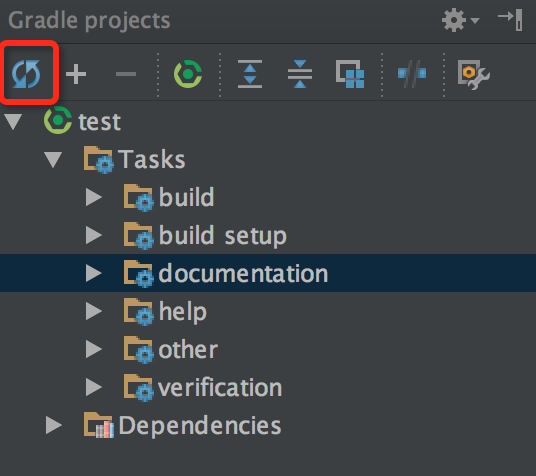Click the Collapse All toolbar icon
This screenshot has height=476, width=536.
click(x=300, y=74)
